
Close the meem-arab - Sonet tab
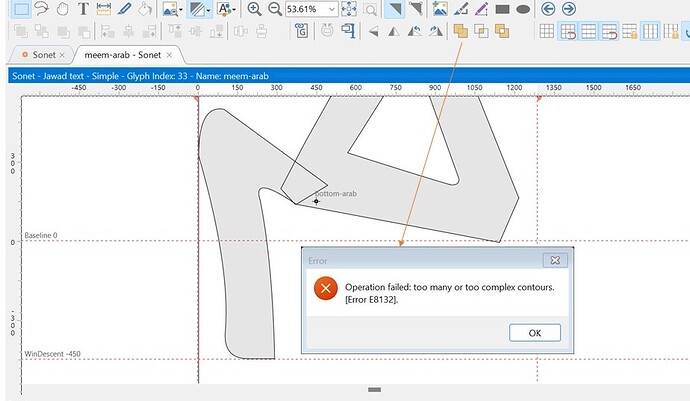[x=169, y=55]
